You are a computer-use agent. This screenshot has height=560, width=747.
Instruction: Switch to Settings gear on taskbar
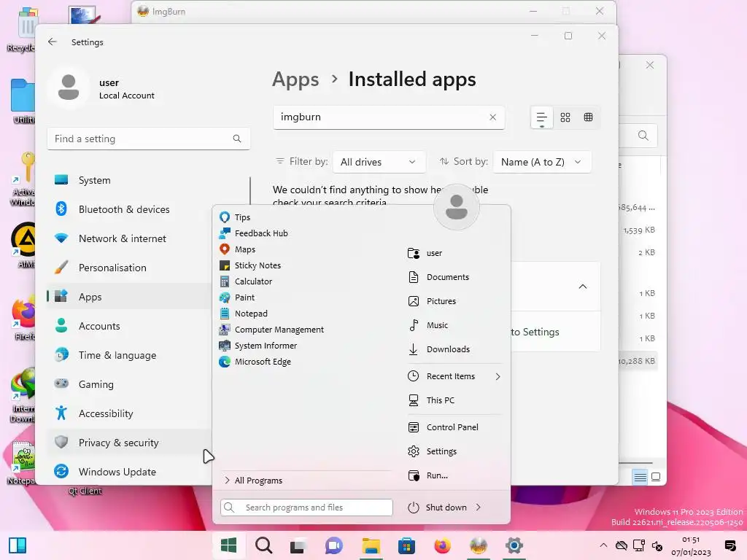(x=514, y=545)
